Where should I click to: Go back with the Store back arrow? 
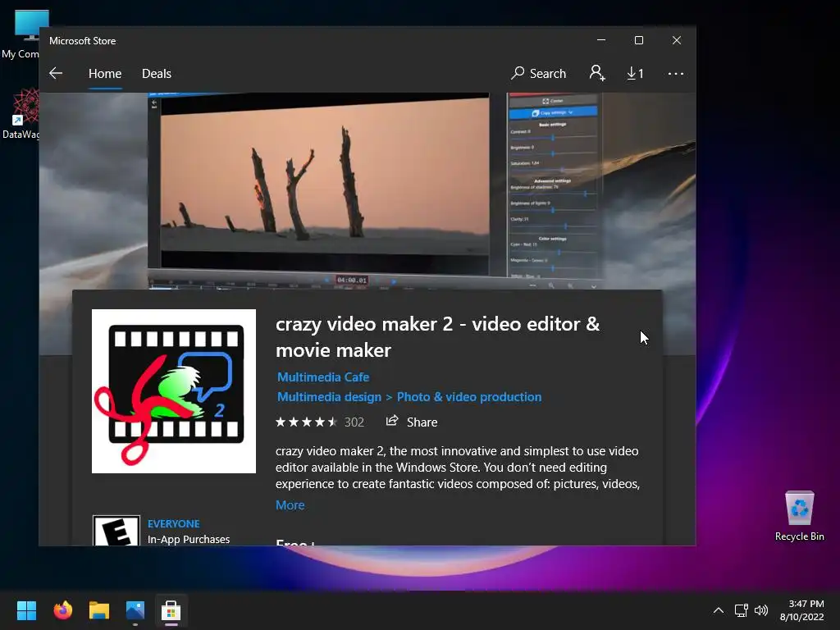pos(56,73)
